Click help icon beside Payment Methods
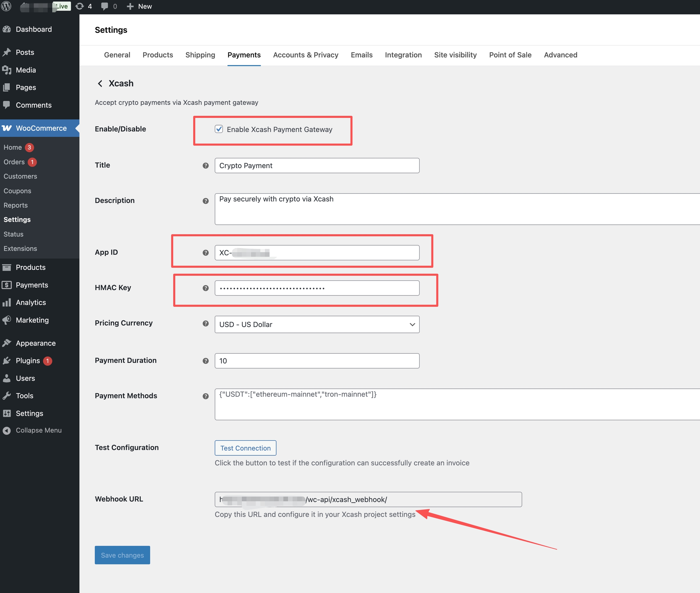This screenshot has width=700, height=593. pos(206,396)
